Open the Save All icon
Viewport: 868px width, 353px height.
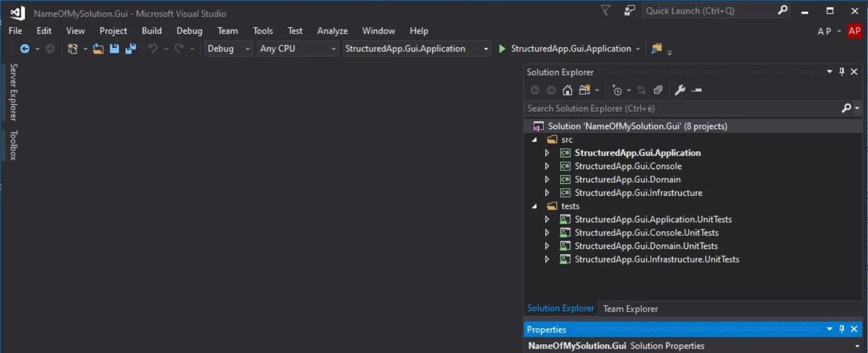(130, 48)
